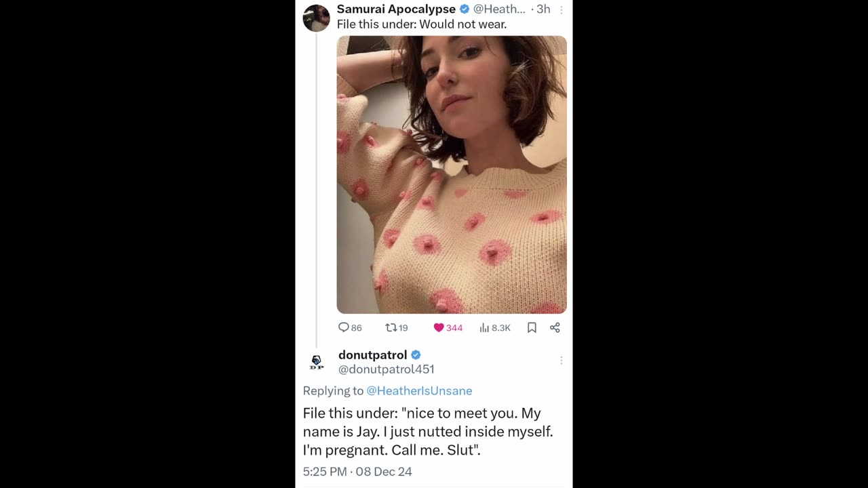Unlike the post with 344 likes
This screenshot has width=868, height=488.
[x=448, y=327]
